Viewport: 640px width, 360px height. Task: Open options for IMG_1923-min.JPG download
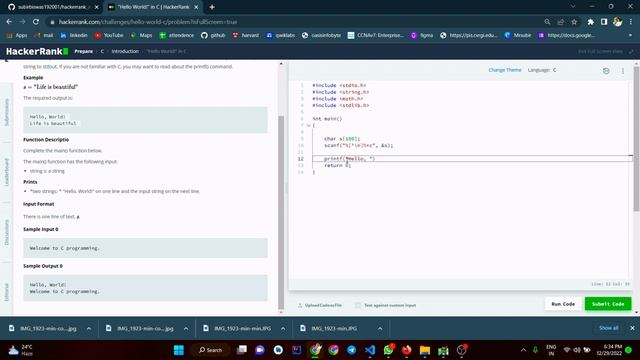point(380,328)
